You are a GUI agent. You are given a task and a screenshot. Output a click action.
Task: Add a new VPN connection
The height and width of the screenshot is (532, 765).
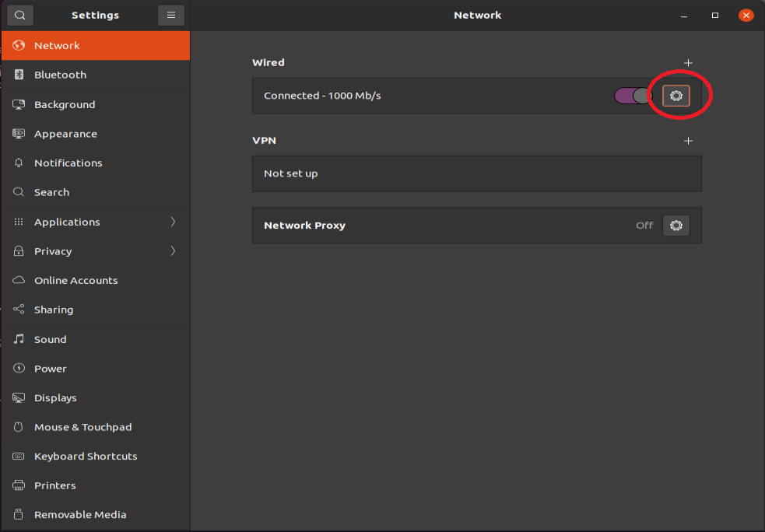click(x=688, y=141)
